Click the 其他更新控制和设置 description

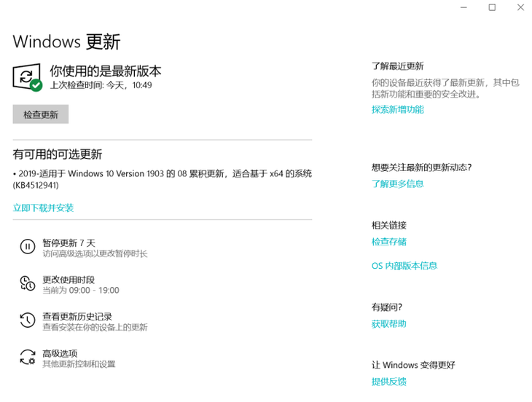pos(79,364)
